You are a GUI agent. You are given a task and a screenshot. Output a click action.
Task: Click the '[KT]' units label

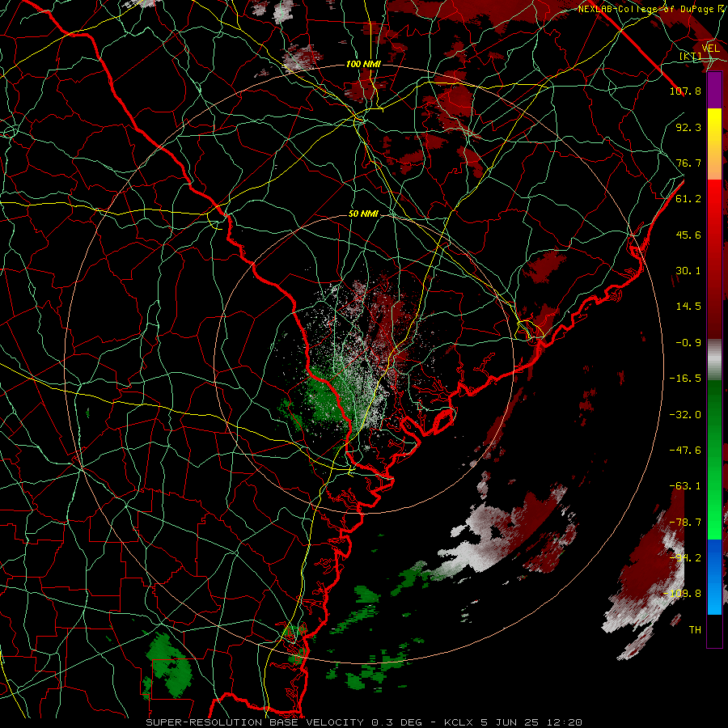click(x=691, y=56)
